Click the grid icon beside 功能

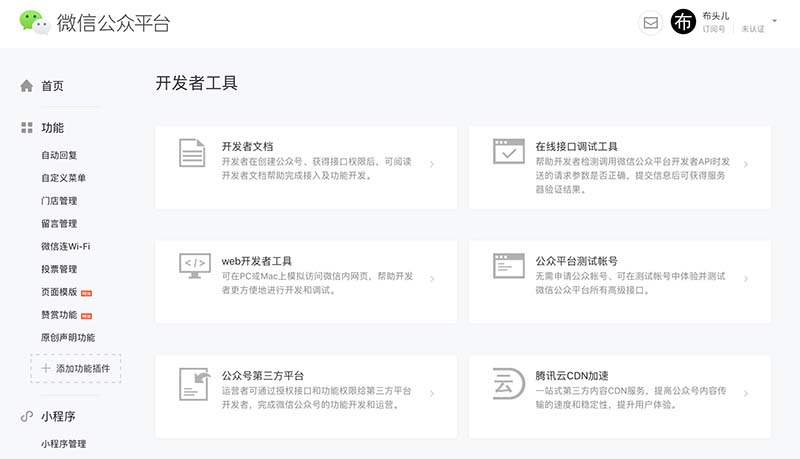click(27, 128)
